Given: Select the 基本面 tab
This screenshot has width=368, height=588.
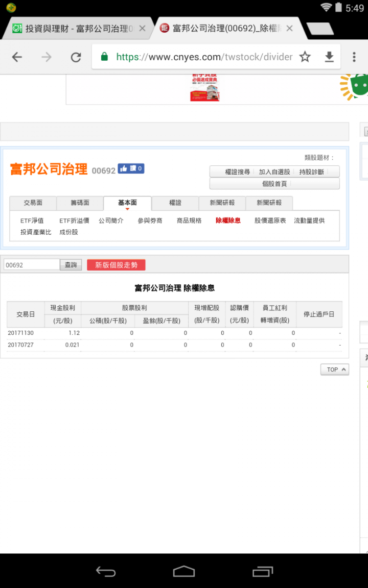Looking at the screenshot, I should point(127,203).
